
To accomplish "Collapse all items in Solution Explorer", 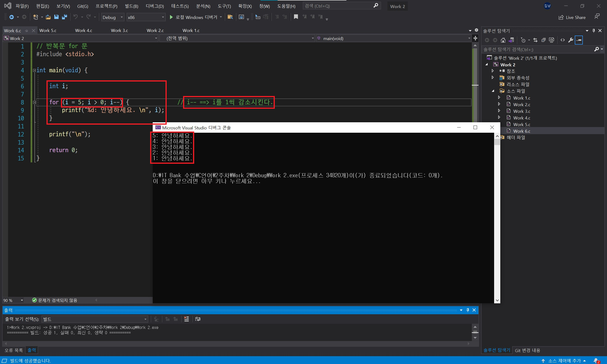I will click(x=543, y=40).
